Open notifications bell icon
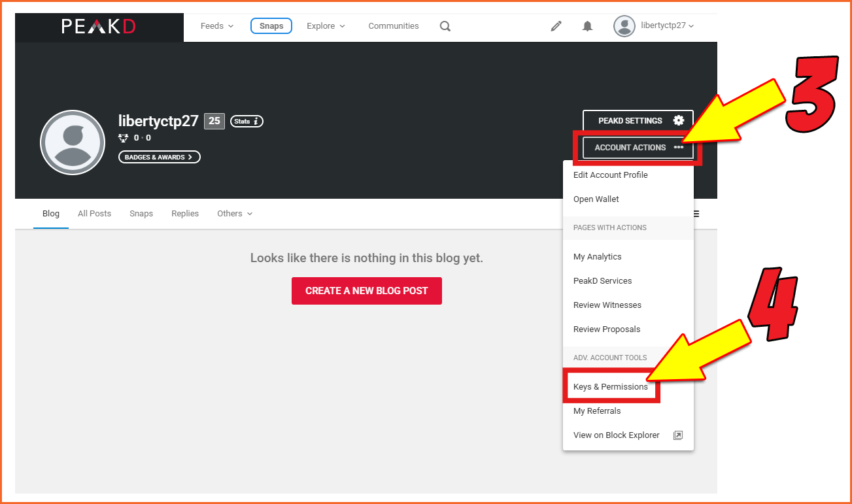The image size is (852, 504). [588, 26]
